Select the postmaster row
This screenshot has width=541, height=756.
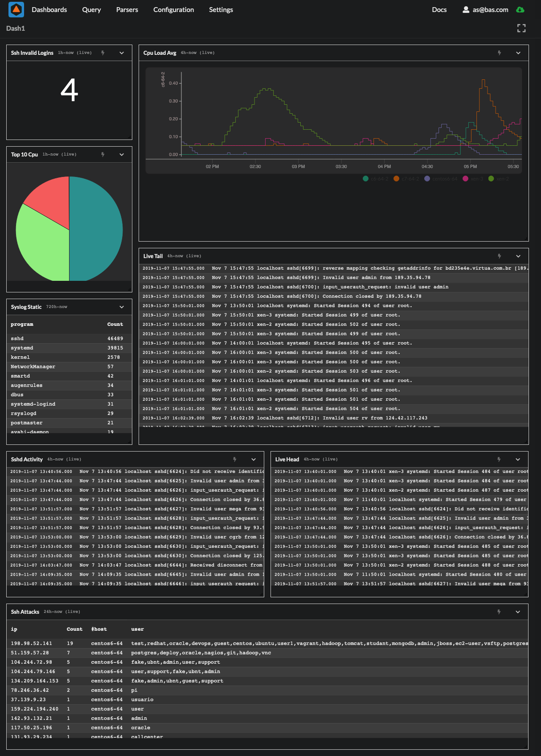[x=69, y=423]
